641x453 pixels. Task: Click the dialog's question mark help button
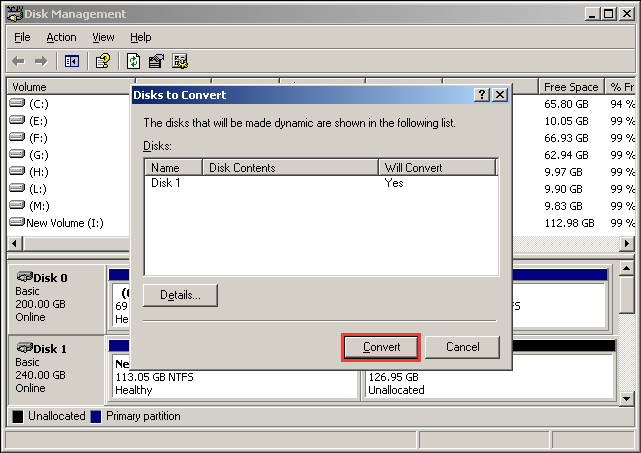(x=482, y=95)
